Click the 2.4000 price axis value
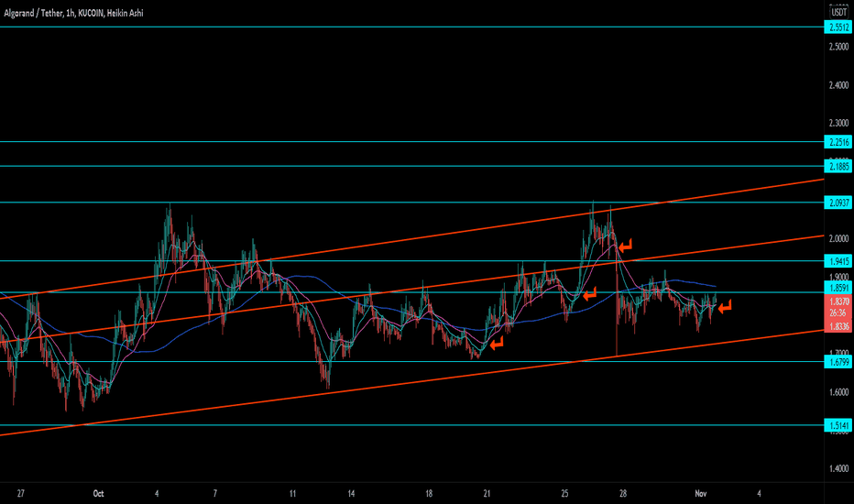 coord(838,85)
